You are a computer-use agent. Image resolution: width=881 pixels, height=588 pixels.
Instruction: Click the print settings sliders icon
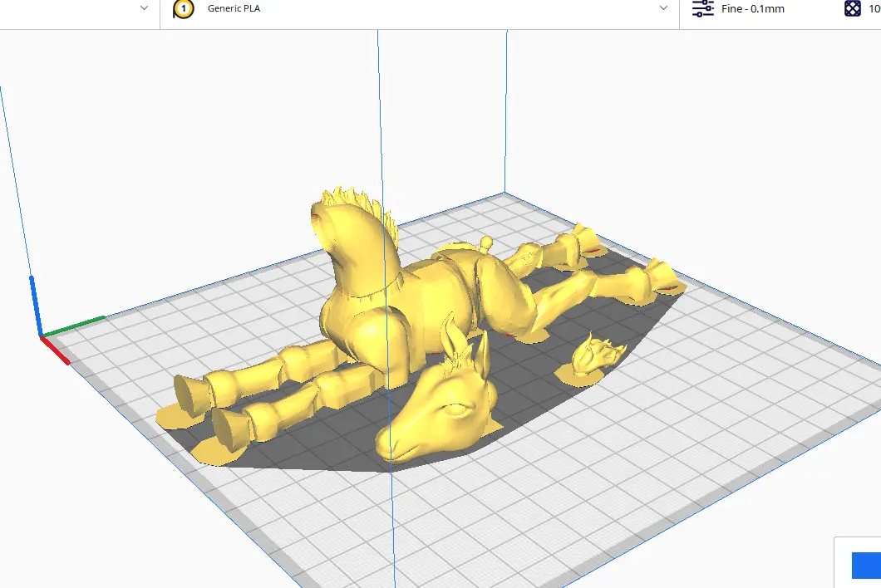pyautogui.click(x=702, y=8)
